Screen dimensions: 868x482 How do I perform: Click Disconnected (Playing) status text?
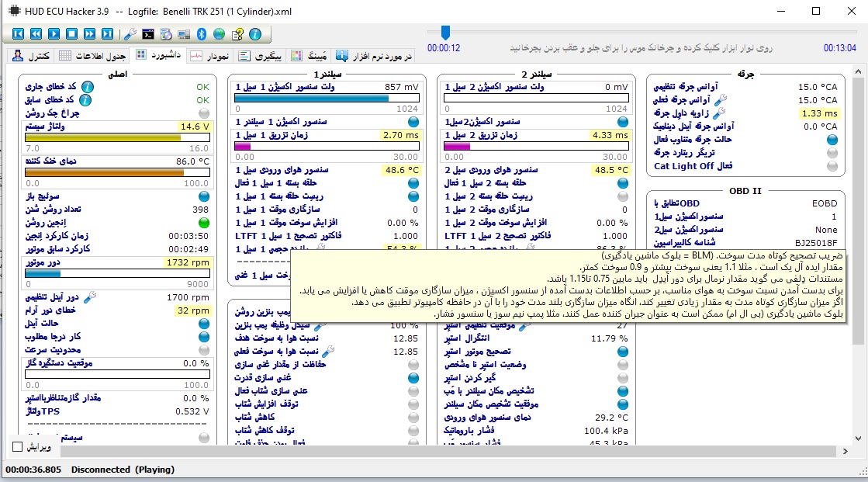click(123, 470)
